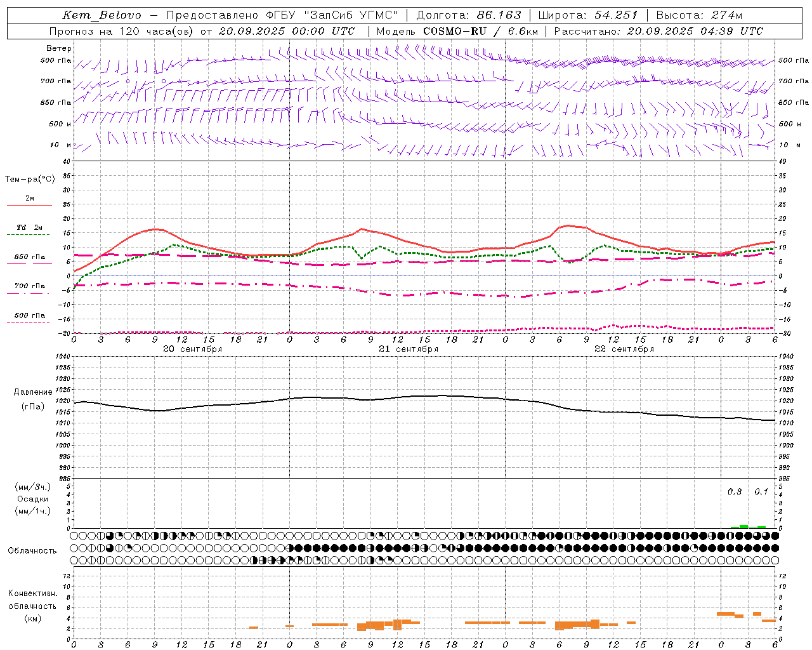The height and width of the screenshot is (650, 812).
Task: Click the (мм/3ч.) unit label
Action: (33, 487)
